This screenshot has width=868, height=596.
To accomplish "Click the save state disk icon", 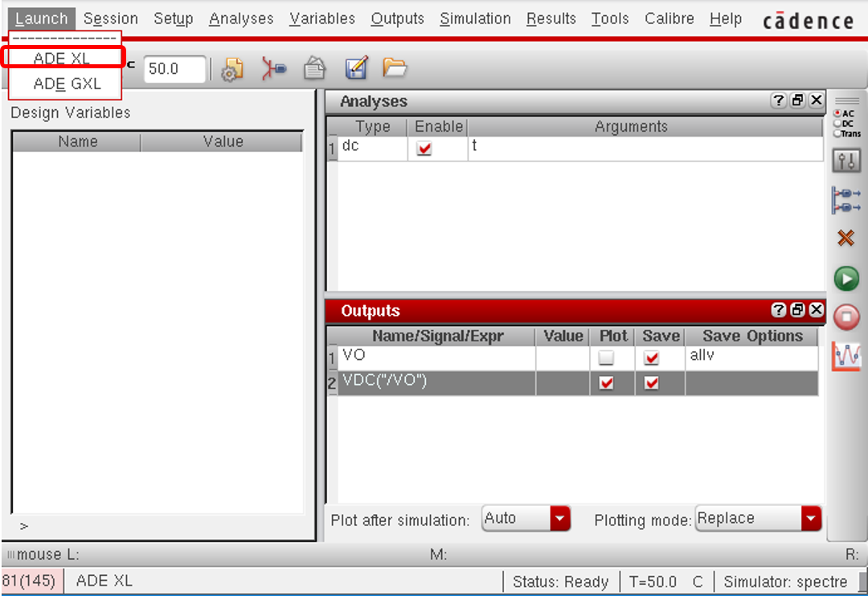I will 356,68.
